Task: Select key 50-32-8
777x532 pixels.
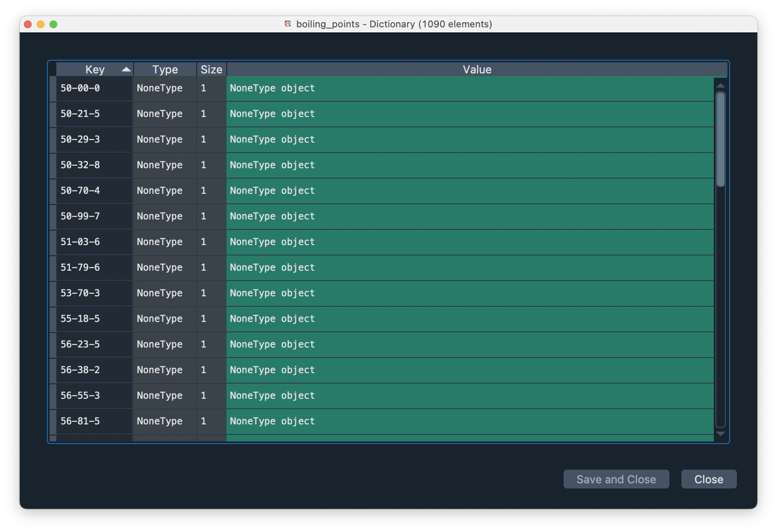Action: pyautogui.click(x=94, y=165)
